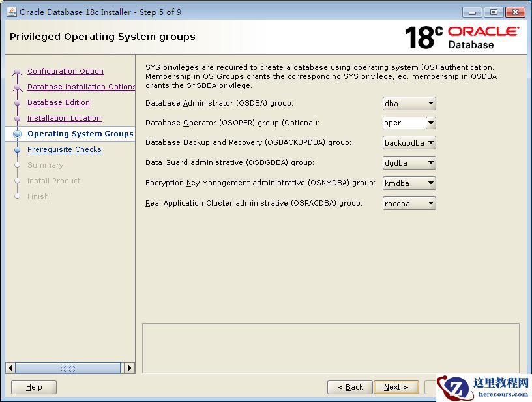Click the Back button

click(x=350, y=387)
